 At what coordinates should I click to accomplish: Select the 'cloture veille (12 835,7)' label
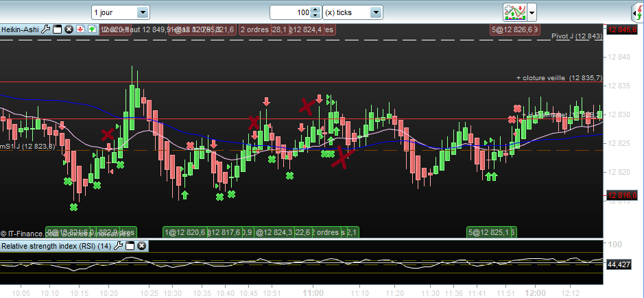click(560, 77)
